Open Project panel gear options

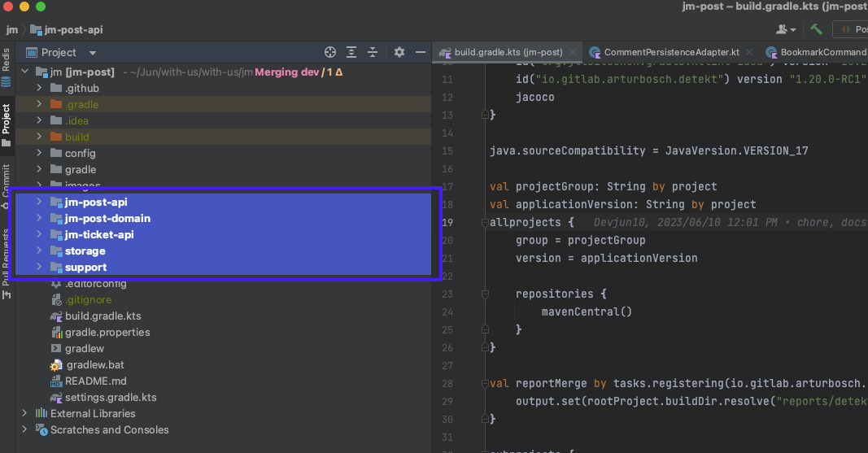[x=399, y=52]
